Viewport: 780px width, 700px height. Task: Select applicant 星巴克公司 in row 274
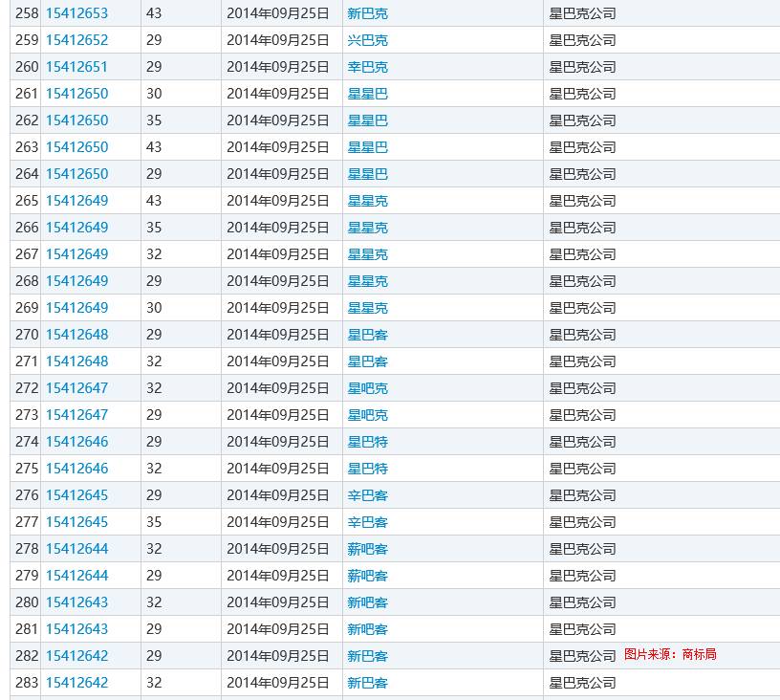pos(582,442)
